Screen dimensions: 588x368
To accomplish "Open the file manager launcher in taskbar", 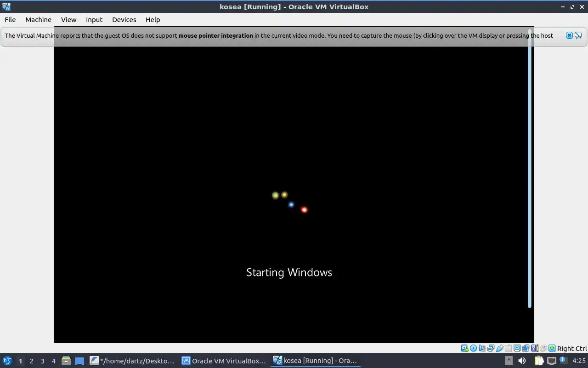I will (x=66, y=361).
